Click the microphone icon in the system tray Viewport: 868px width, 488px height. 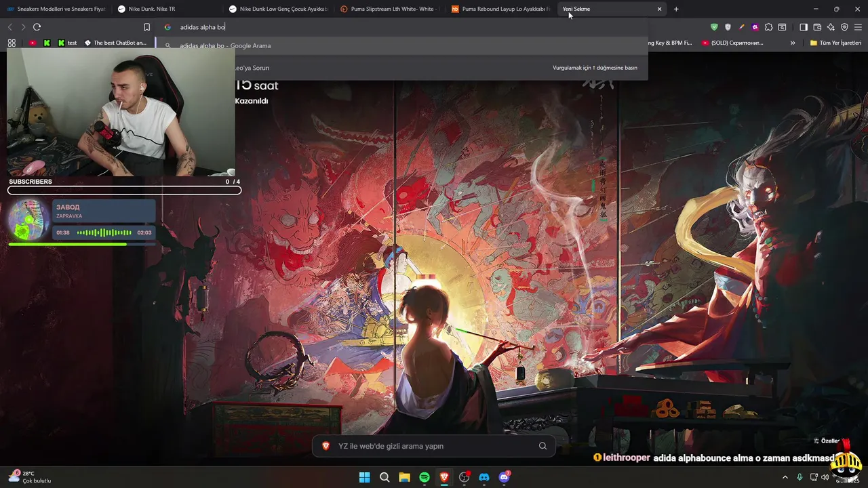click(800, 477)
